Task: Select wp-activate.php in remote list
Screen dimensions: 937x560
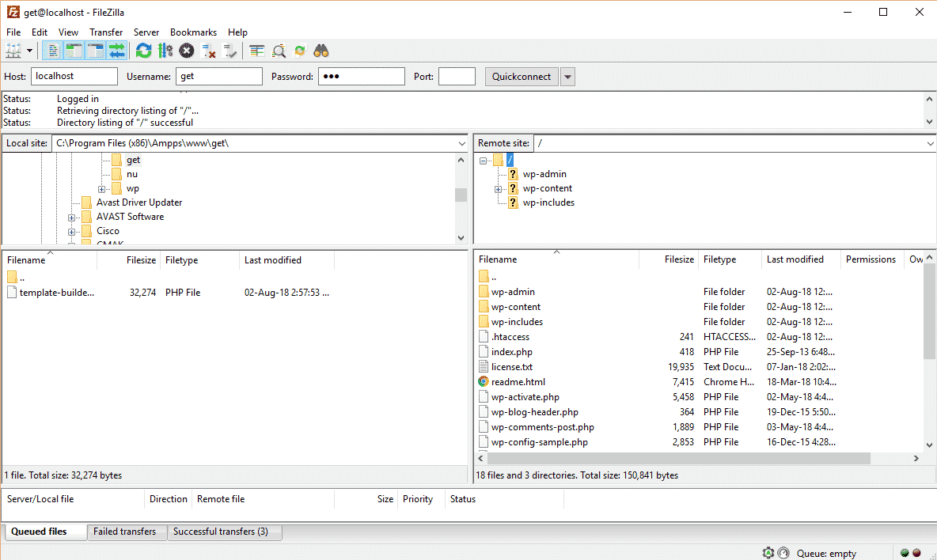Action: (525, 397)
